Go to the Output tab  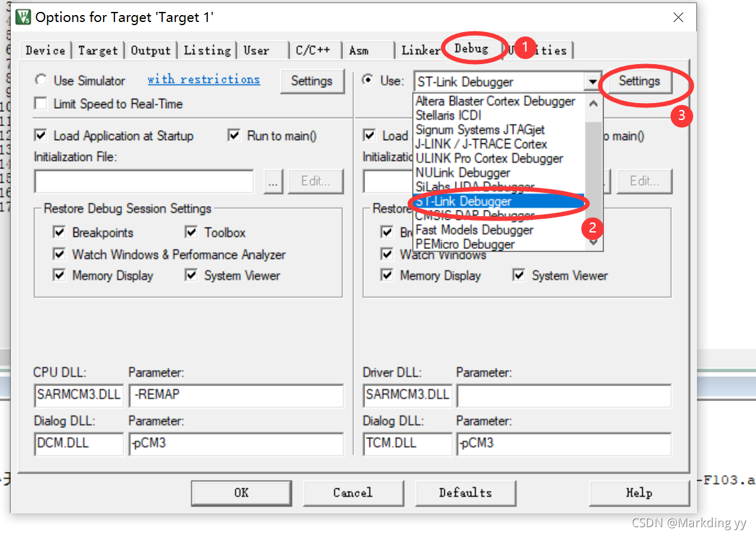pos(151,50)
